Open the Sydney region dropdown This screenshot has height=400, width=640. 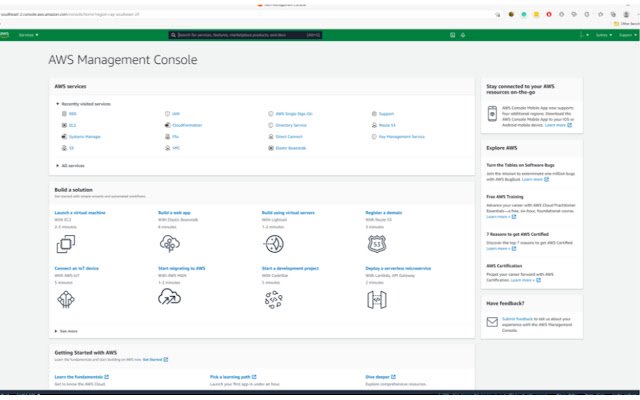point(604,35)
